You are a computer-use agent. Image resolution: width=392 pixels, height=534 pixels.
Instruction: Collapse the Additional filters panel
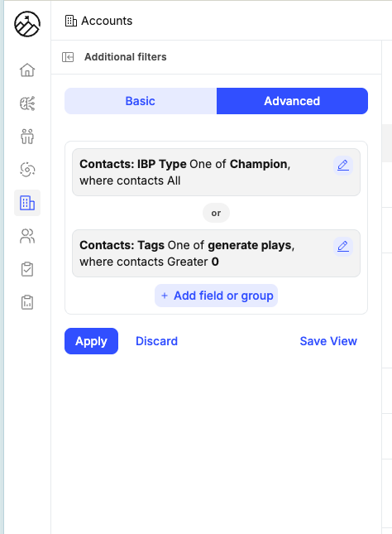68,57
